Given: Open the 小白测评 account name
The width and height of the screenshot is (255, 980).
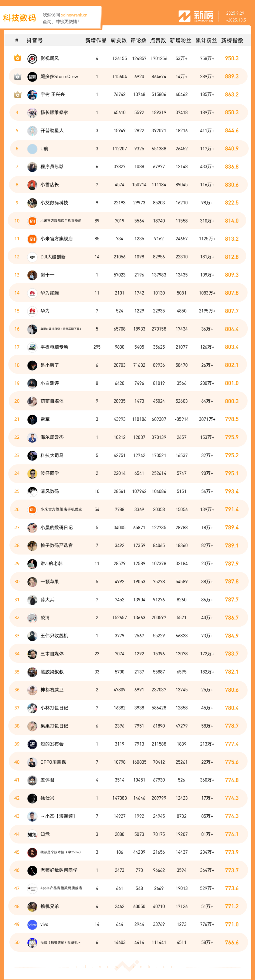Looking at the screenshot, I should 50,383.
